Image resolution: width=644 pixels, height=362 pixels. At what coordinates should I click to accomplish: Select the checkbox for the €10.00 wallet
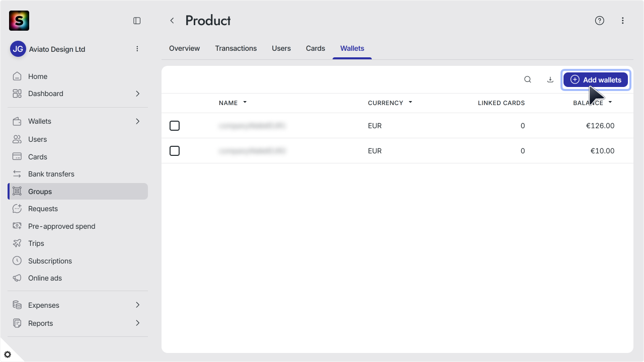175,151
